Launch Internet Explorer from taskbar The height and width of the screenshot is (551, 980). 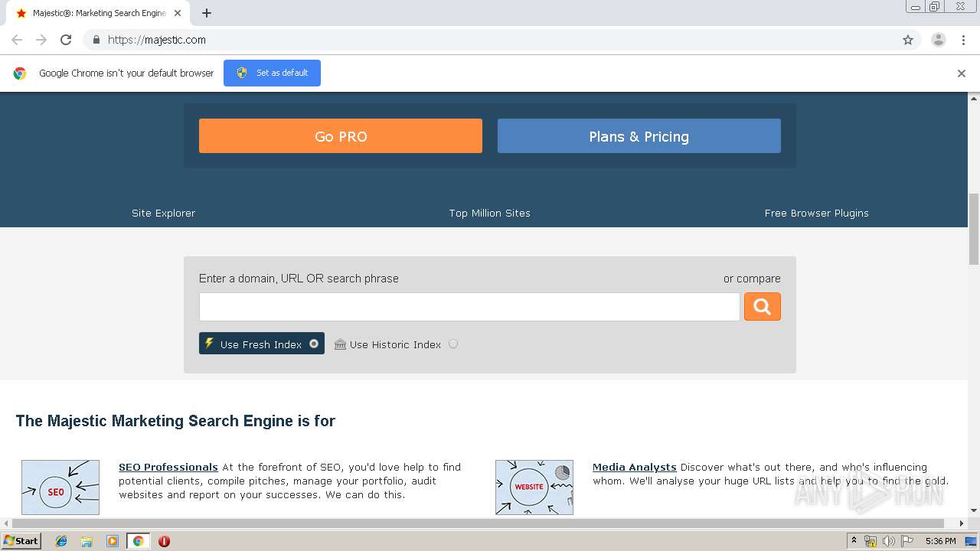[61, 541]
